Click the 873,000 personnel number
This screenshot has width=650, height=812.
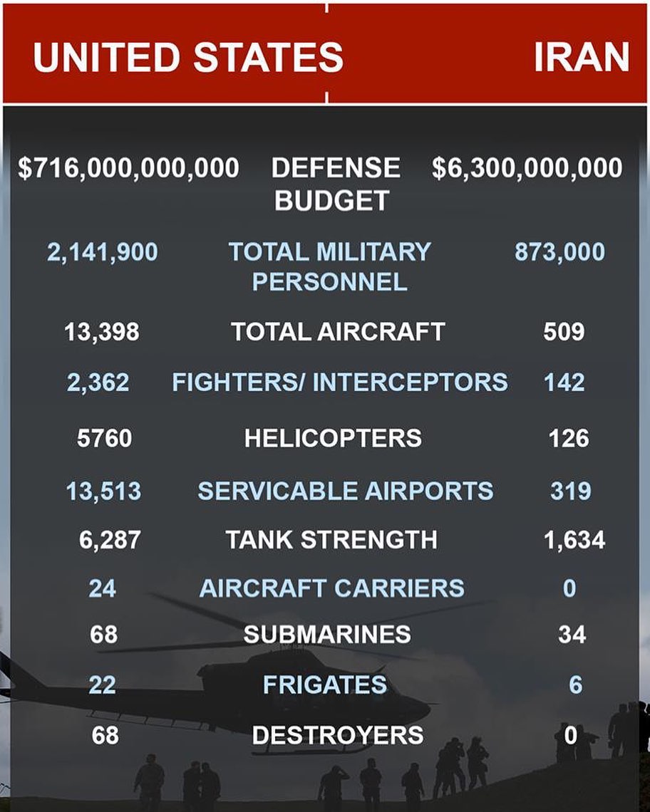[x=559, y=252]
